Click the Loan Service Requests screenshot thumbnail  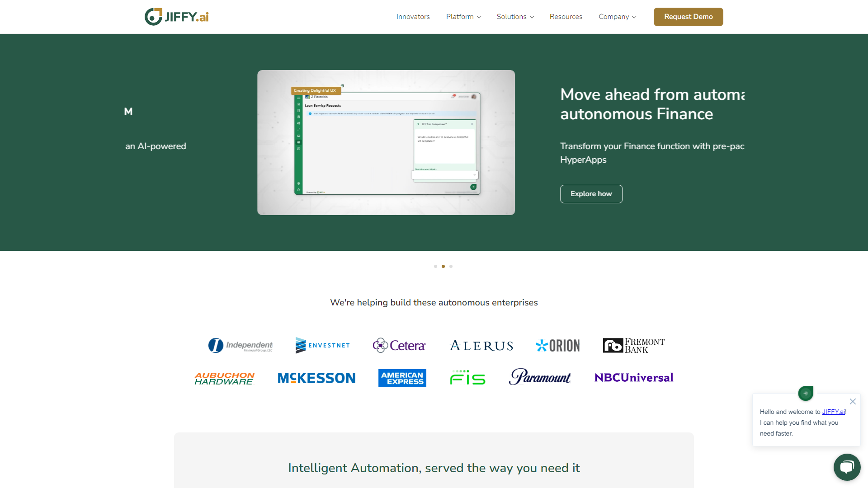386,142
